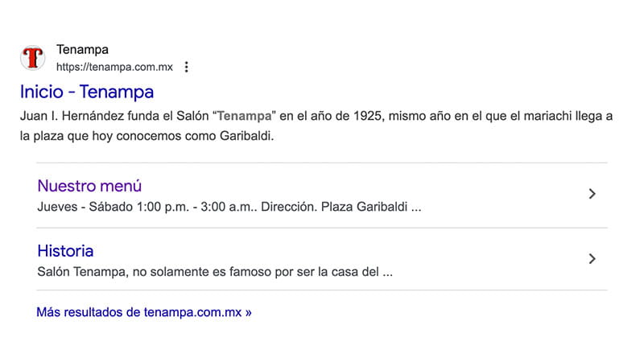Click the https://tenampa.com.mx URL text
This screenshot has height=362, width=644.
click(x=115, y=67)
